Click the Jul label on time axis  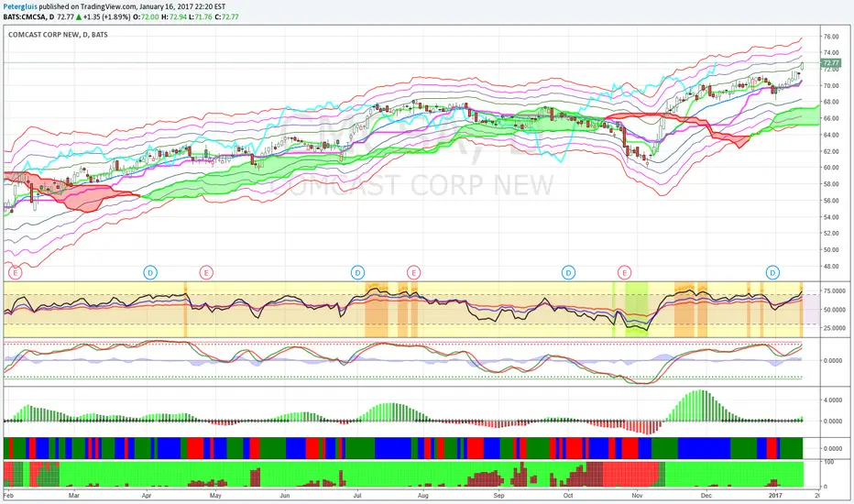click(357, 496)
